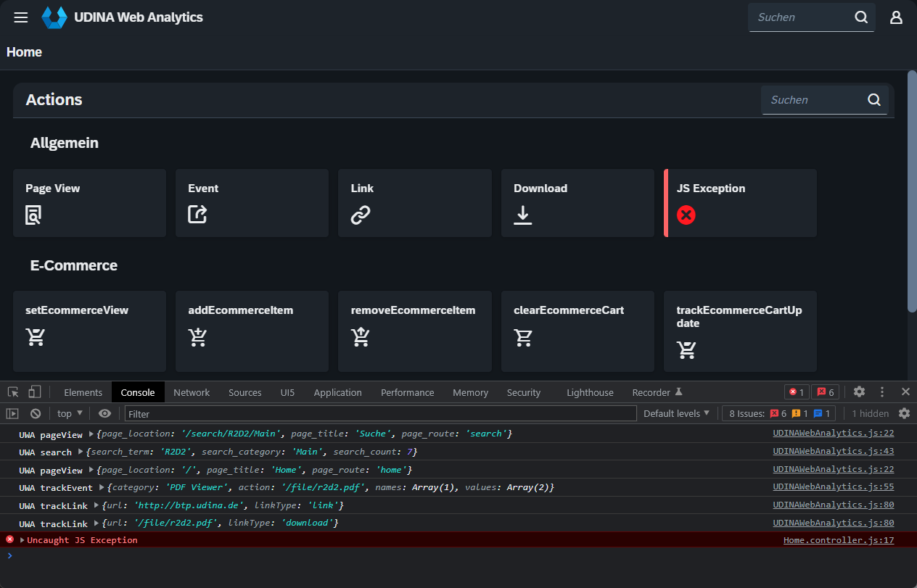Click the UDINA Web Analytics logo
This screenshot has width=917, height=588.
(54, 17)
